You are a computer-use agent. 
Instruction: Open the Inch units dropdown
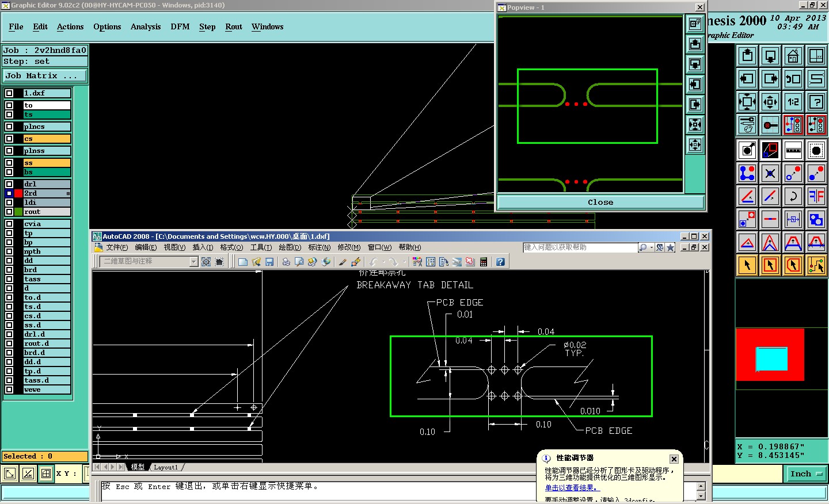pyautogui.click(x=805, y=474)
